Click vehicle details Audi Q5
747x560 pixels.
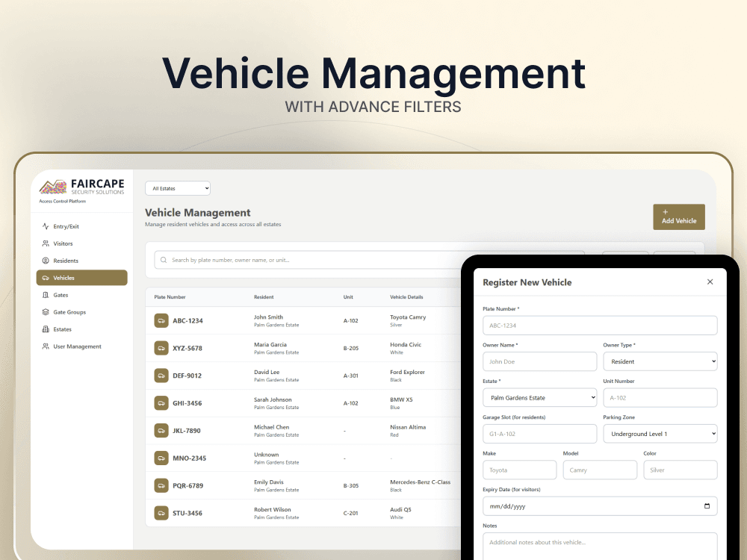[x=400, y=509]
